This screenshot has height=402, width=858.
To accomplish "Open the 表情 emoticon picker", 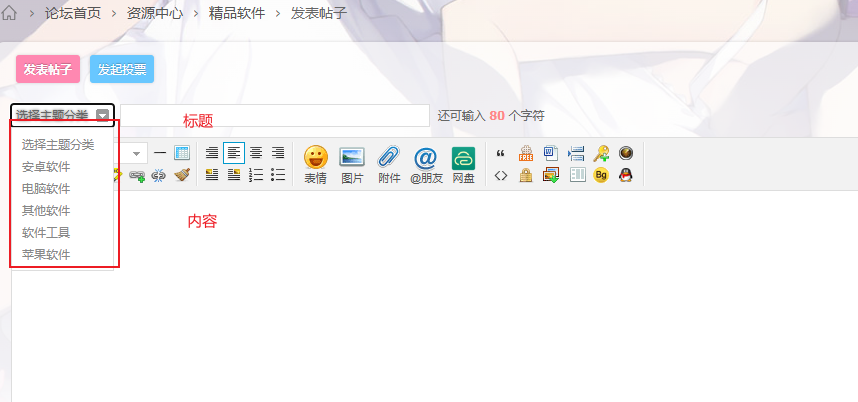I will [316, 164].
